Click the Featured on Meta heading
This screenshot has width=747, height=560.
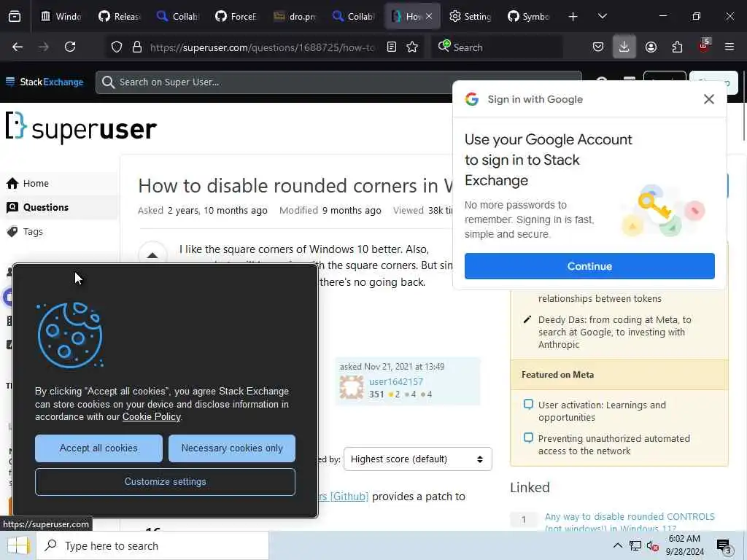pyautogui.click(x=557, y=375)
